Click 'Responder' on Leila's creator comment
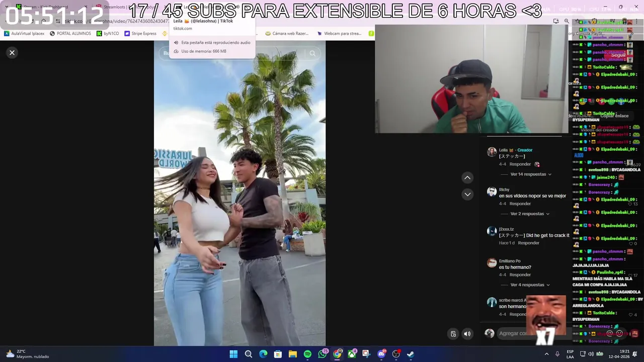The height and width of the screenshot is (362, 644). click(x=520, y=164)
